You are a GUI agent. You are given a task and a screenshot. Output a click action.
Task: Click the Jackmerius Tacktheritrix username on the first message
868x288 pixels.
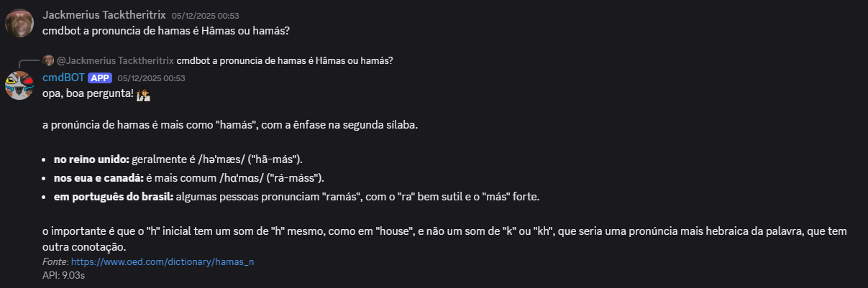(104, 15)
